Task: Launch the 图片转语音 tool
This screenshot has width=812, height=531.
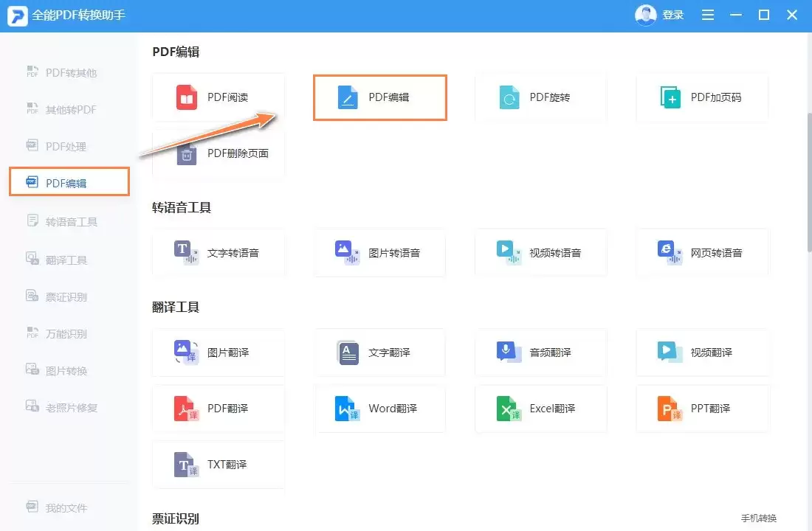Action: point(379,252)
